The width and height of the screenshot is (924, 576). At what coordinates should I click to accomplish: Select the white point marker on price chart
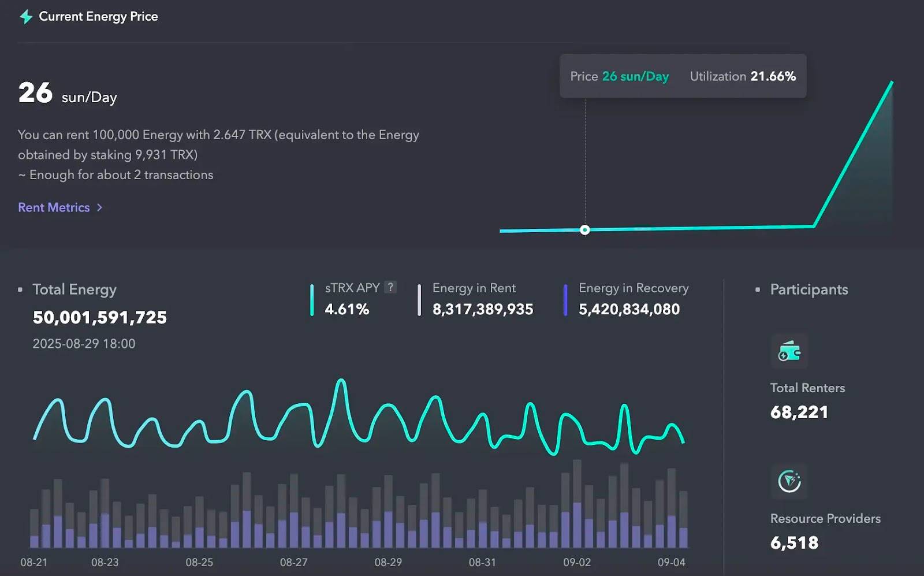click(585, 230)
